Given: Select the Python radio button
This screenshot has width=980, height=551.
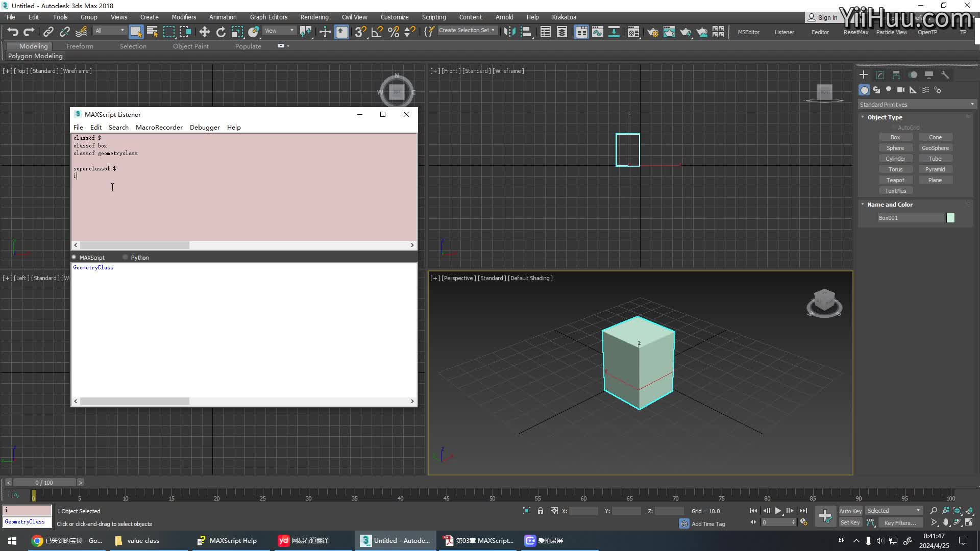Looking at the screenshot, I should (126, 257).
